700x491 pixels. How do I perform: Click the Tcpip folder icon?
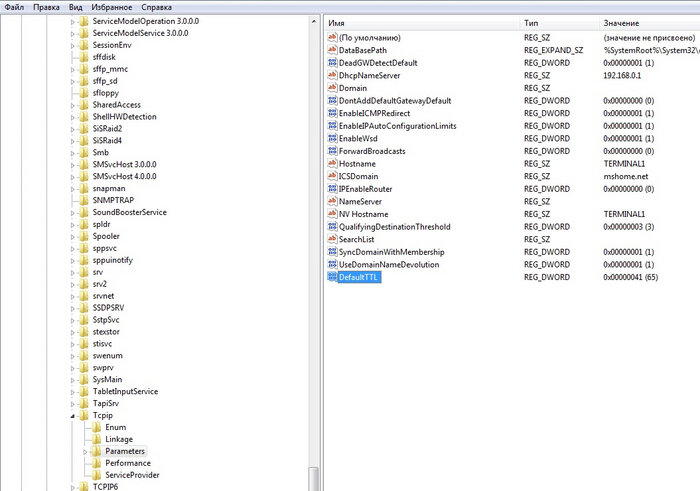pos(84,415)
